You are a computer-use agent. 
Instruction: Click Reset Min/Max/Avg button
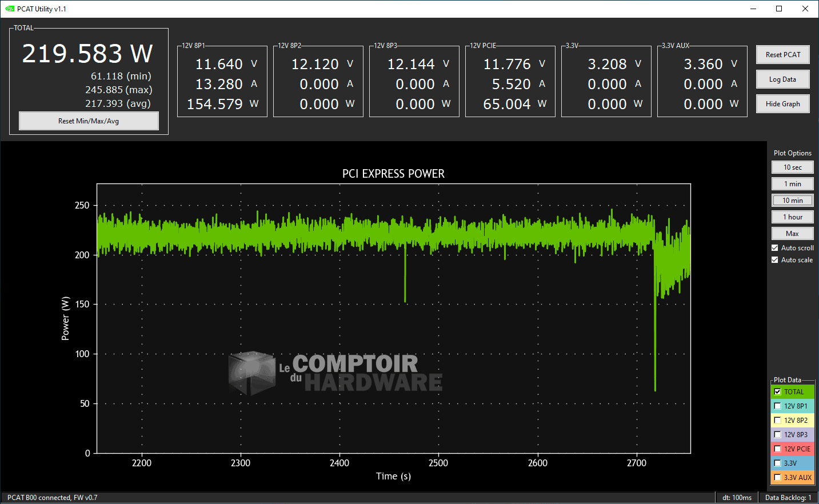coord(89,121)
